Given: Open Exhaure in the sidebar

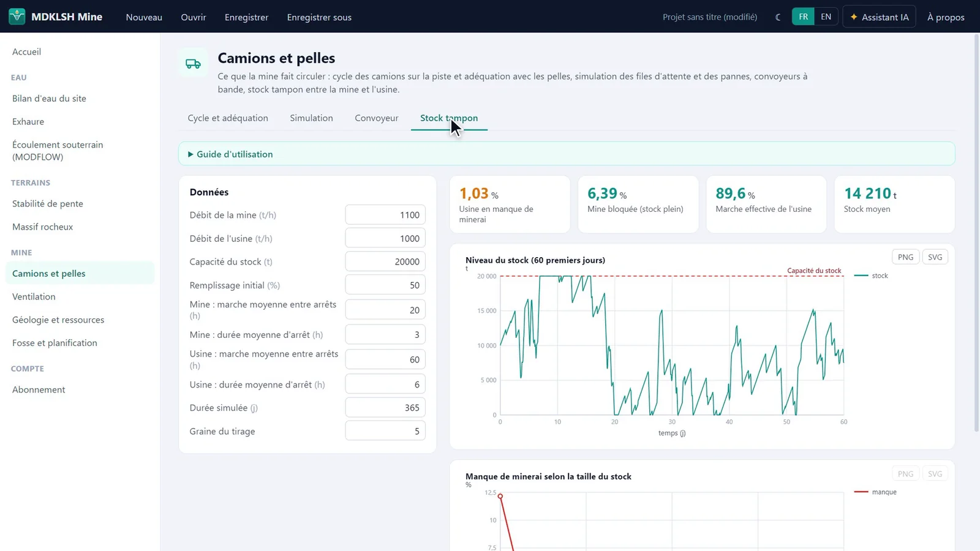Looking at the screenshot, I should pyautogui.click(x=80, y=122).
